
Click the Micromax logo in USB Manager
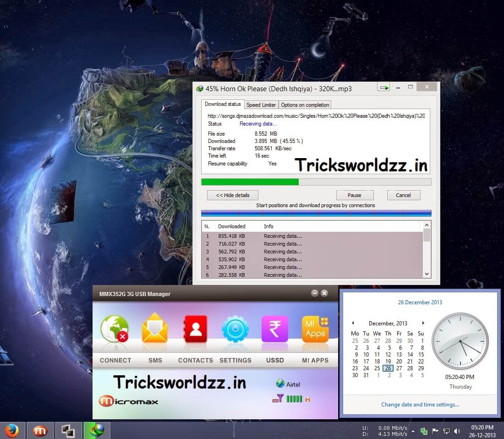click(128, 401)
